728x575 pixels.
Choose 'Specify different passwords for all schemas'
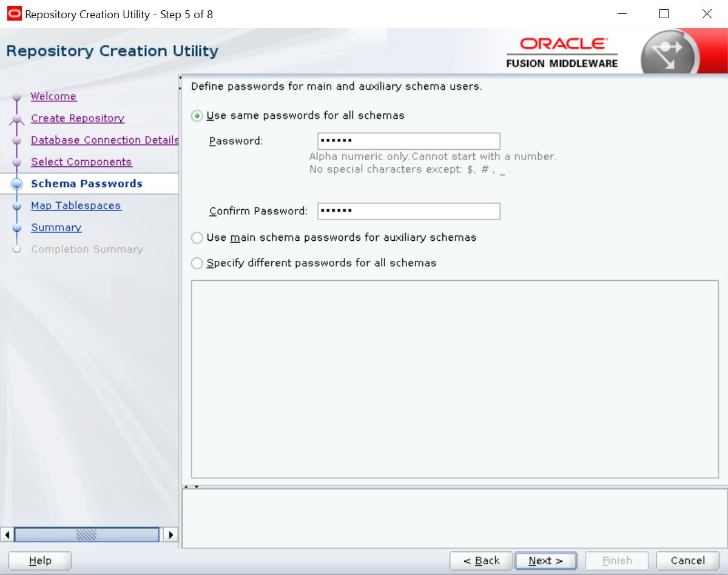[197, 263]
